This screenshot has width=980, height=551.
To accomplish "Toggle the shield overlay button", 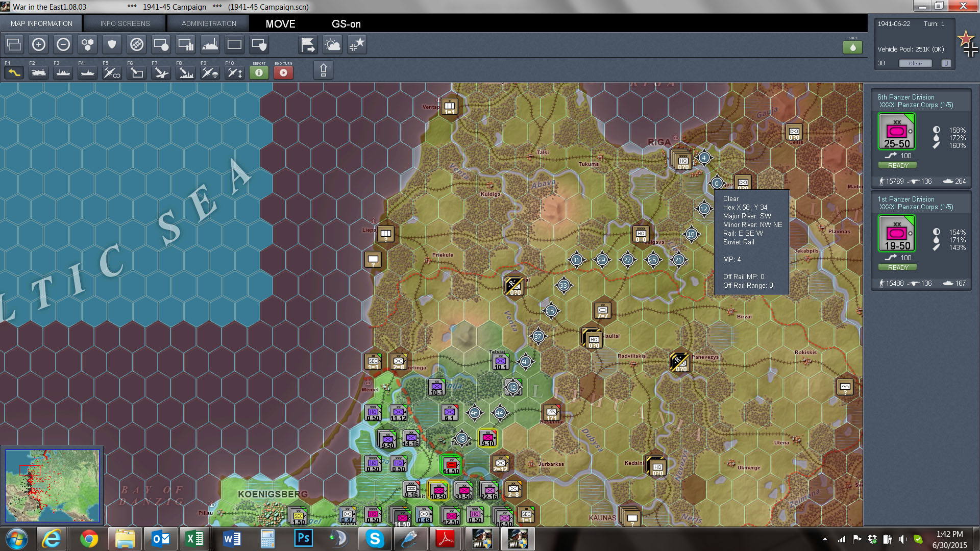I will click(x=112, y=45).
